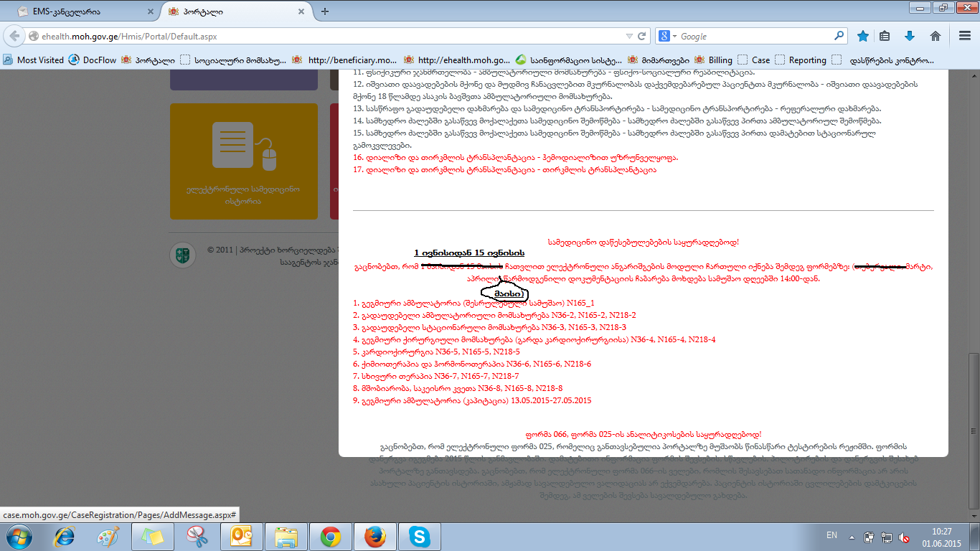
Task: Open the Billing bookmark
Action: tap(720, 60)
